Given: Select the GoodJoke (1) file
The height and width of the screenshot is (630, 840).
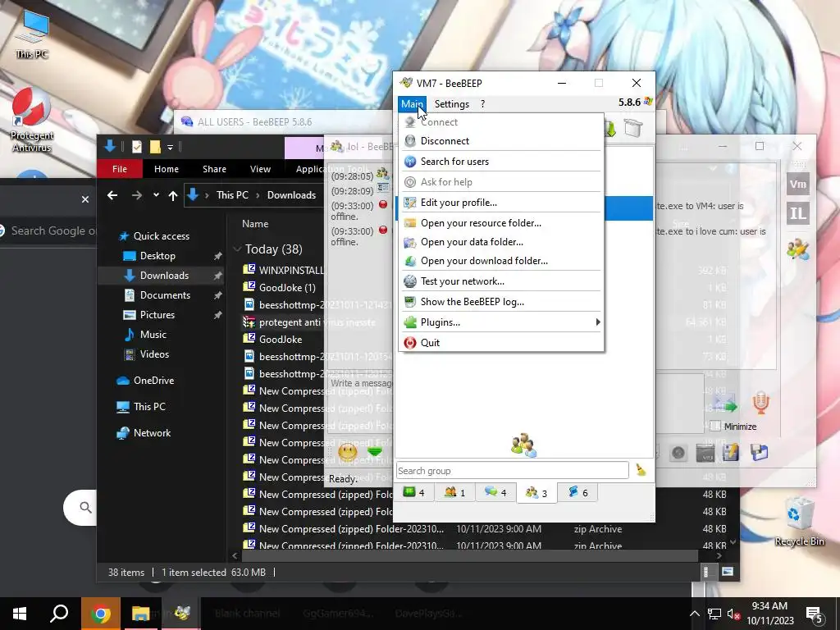Looking at the screenshot, I should pyautogui.click(x=287, y=288).
